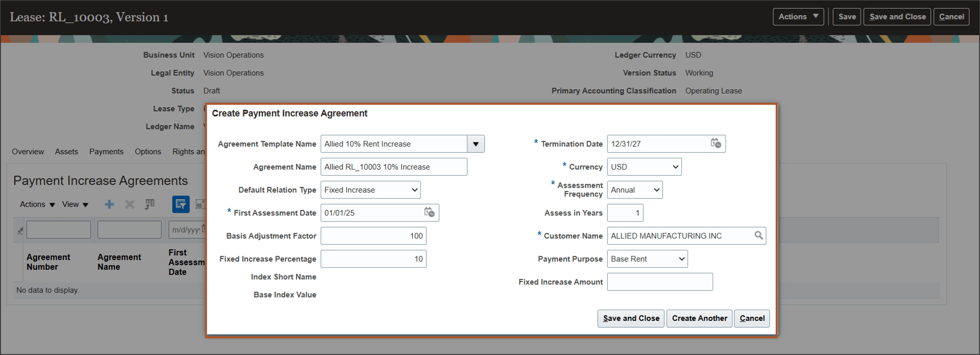Image resolution: width=980 pixels, height=355 pixels.
Task: Open the View menu in Payment Increase Agreements
Action: pos(74,204)
